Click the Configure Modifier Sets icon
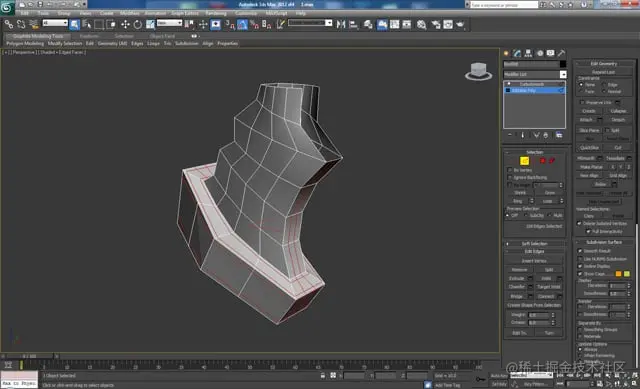 559,135
